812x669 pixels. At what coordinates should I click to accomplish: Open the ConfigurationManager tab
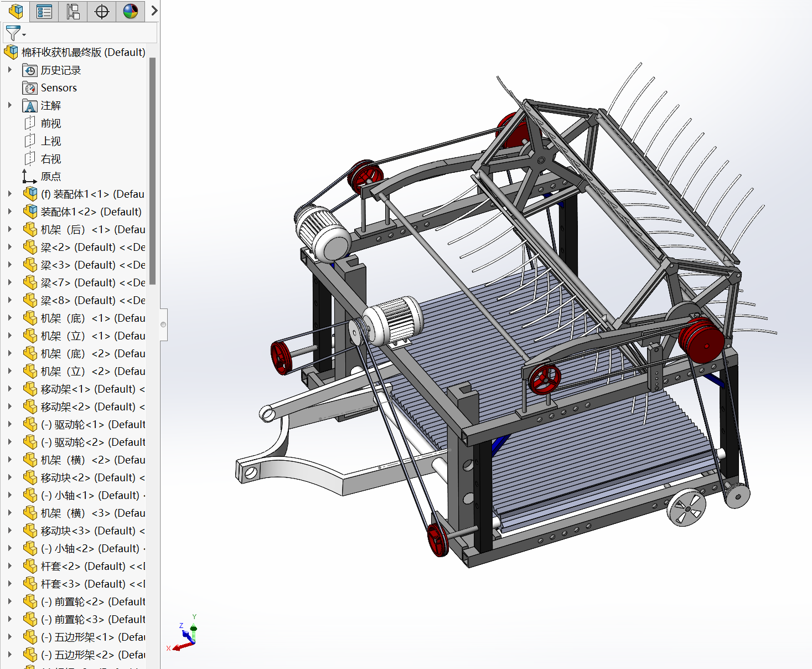(x=73, y=11)
